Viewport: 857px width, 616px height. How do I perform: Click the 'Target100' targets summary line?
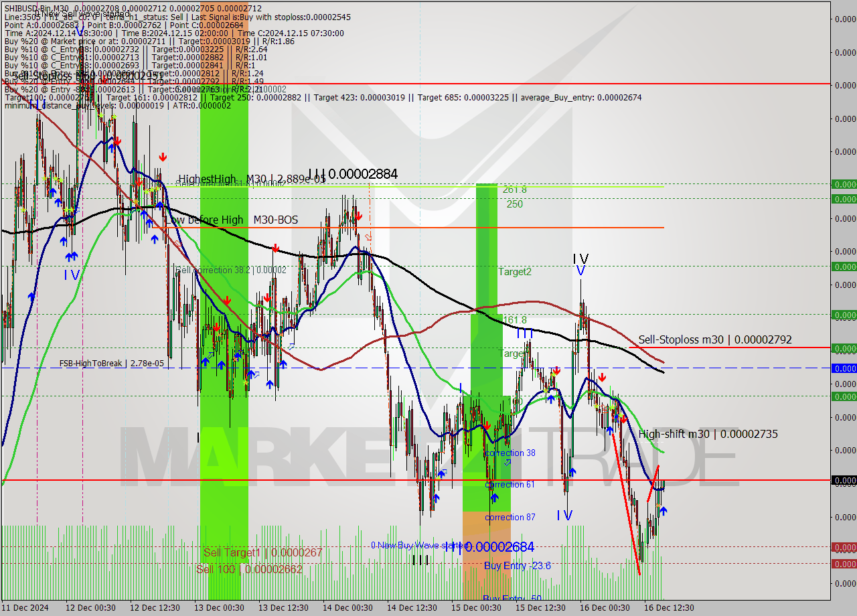[323, 97]
